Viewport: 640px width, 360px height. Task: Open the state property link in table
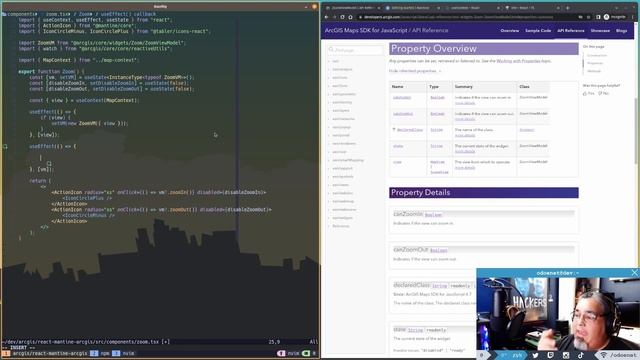coord(398,146)
